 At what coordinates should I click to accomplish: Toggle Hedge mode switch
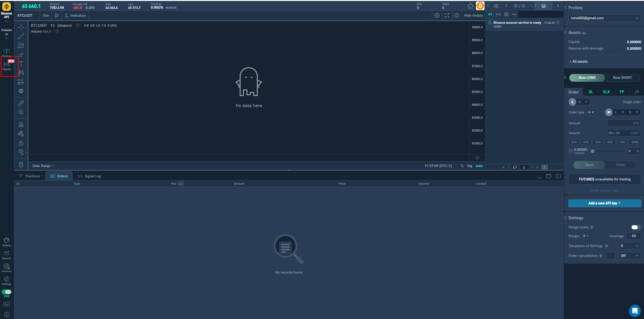pos(636,227)
